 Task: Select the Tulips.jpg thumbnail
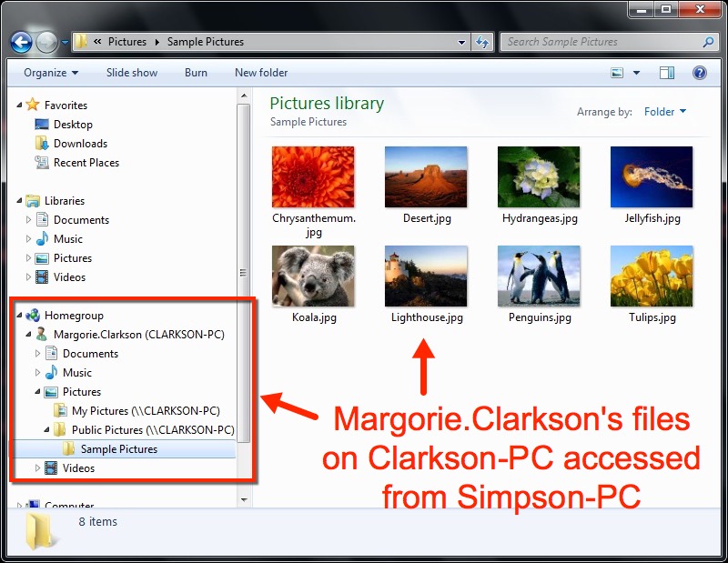[652, 276]
